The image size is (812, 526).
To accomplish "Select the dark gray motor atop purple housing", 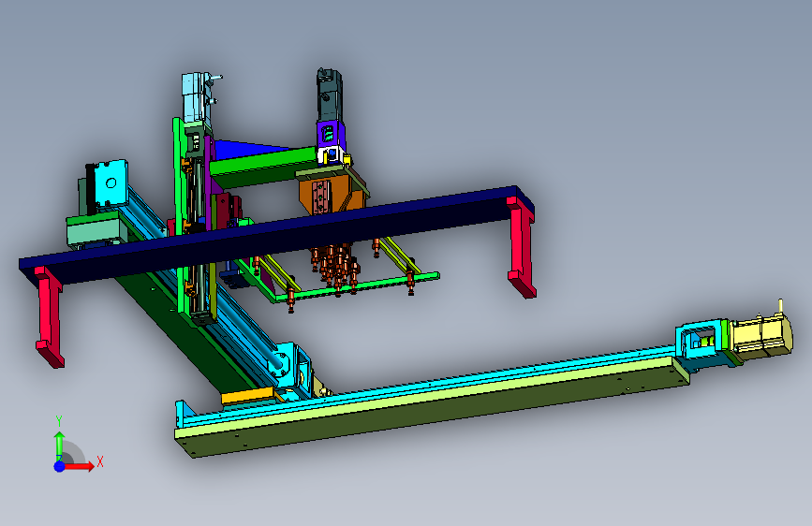I will 329,95.
